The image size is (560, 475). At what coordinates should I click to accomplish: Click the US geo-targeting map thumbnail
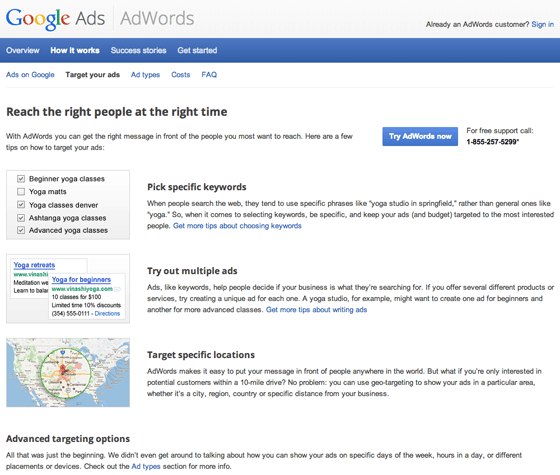[68, 372]
